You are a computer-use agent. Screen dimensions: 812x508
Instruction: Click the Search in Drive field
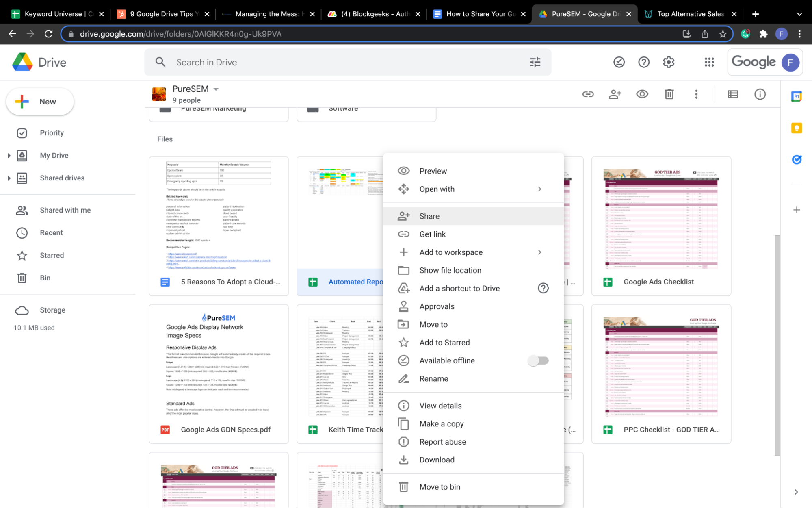347,62
